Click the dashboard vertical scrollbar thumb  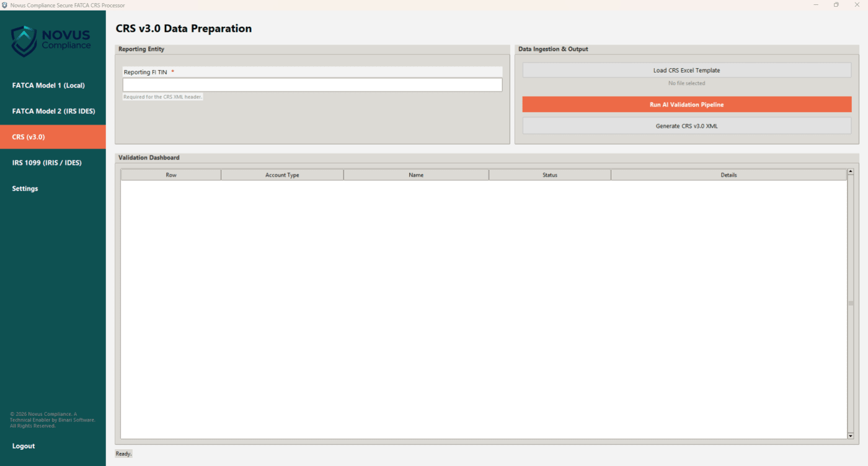[x=851, y=303]
